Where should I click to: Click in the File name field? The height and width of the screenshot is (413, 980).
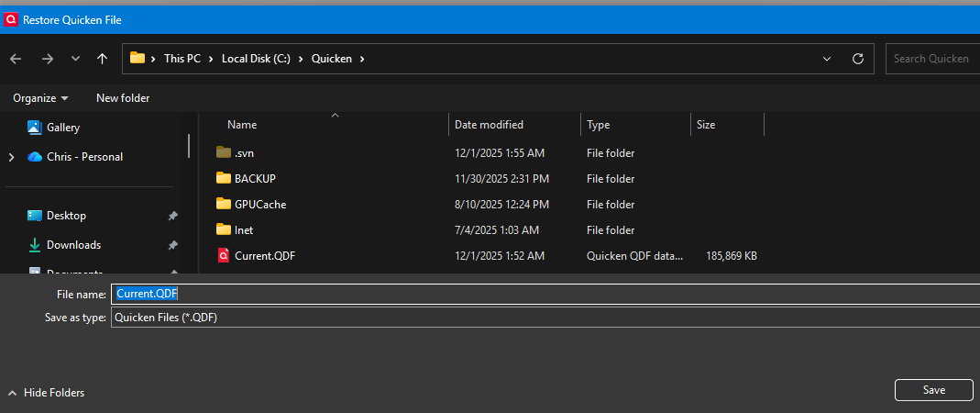click(x=545, y=294)
